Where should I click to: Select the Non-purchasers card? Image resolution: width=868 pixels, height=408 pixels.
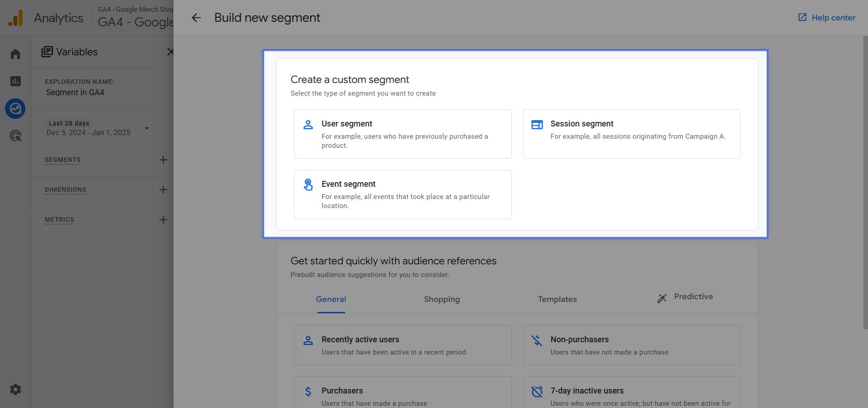[632, 345]
